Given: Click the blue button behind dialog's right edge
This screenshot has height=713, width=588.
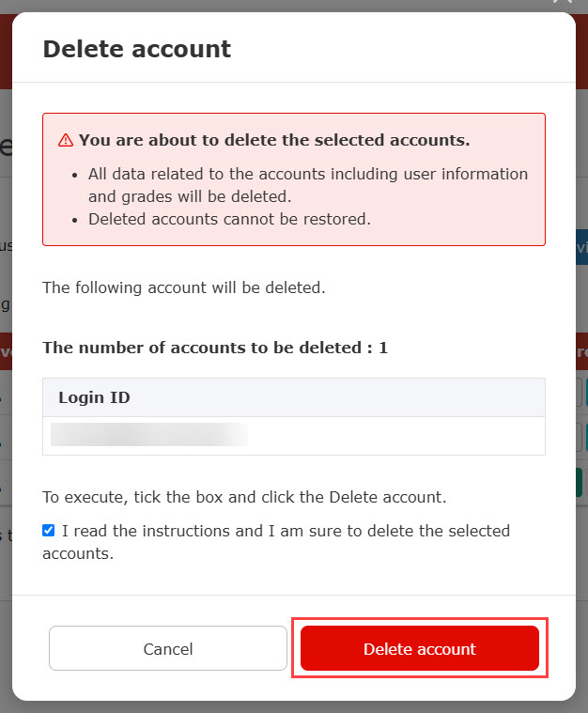Looking at the screenshot, I should tap(580, 246).
